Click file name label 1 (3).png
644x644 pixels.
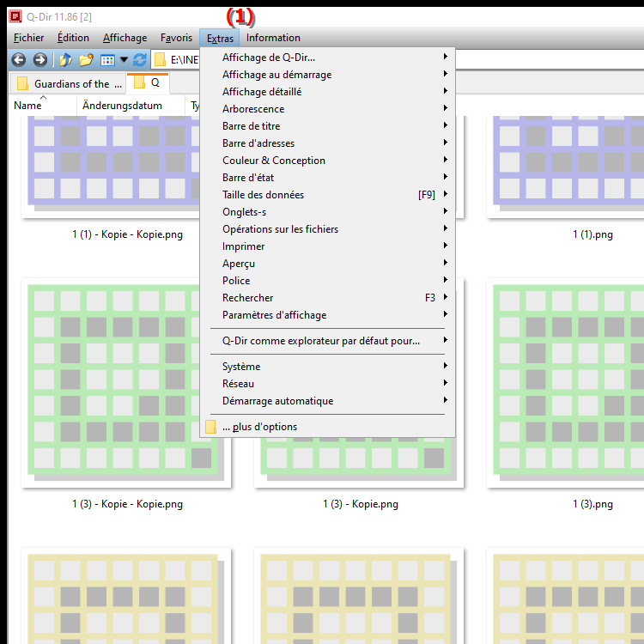(x=592, y=504)
